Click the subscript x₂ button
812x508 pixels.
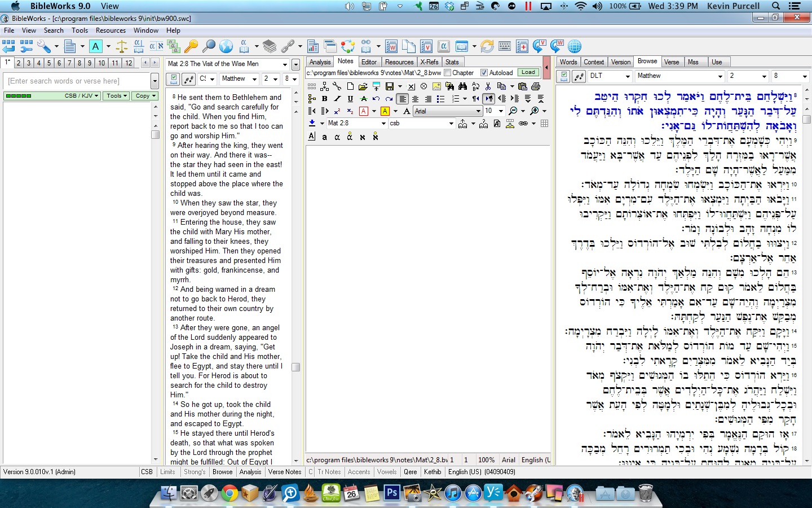click(x=350, y=111)
